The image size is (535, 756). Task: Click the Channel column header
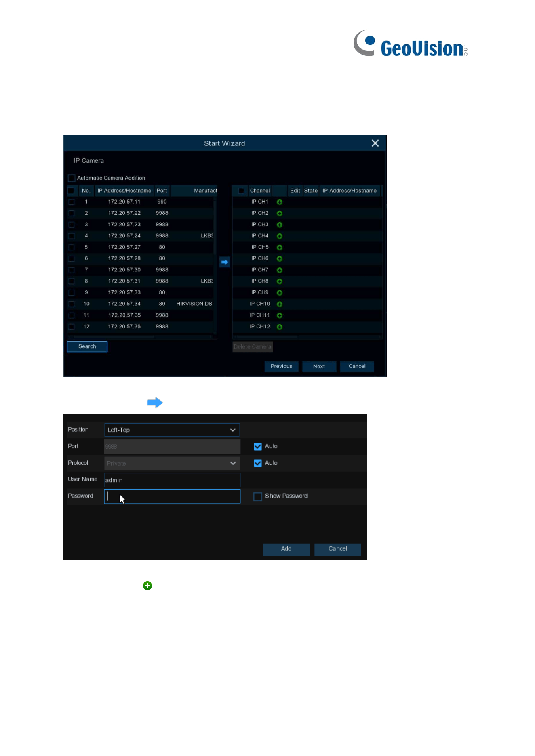(x=259, y=191)
